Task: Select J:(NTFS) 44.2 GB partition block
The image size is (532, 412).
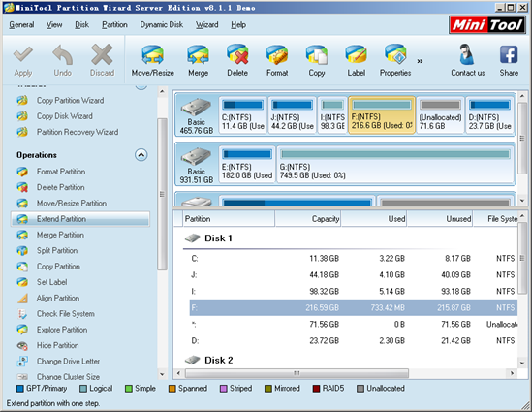Action: [x=292, y=115]
